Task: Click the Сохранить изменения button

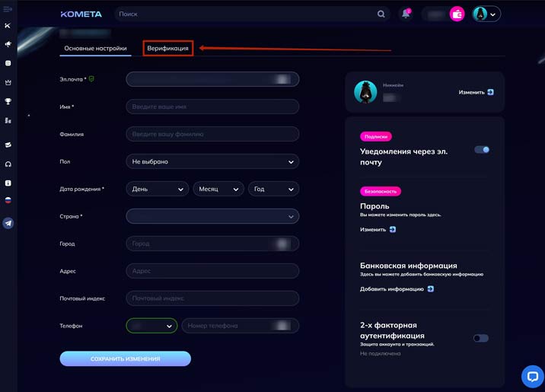Action: (x=125, y=359)
